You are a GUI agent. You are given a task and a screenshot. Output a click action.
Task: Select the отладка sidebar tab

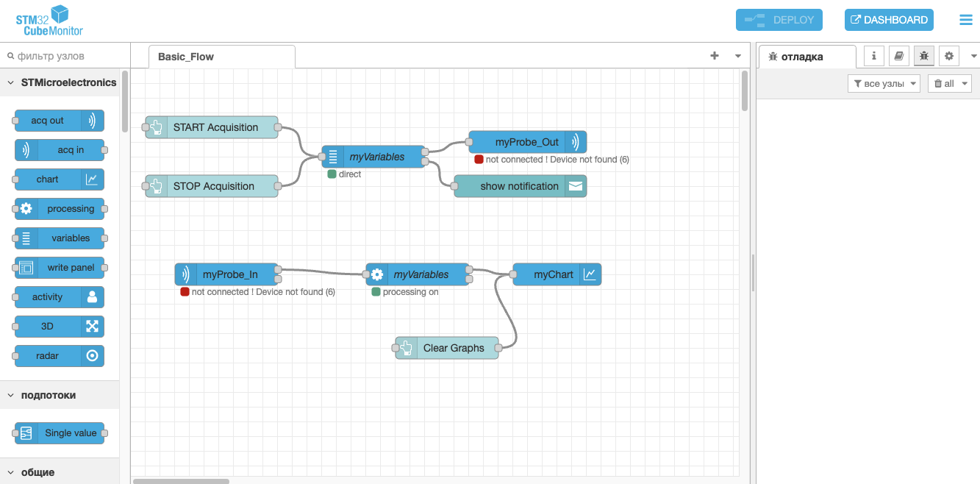(807, 57)
